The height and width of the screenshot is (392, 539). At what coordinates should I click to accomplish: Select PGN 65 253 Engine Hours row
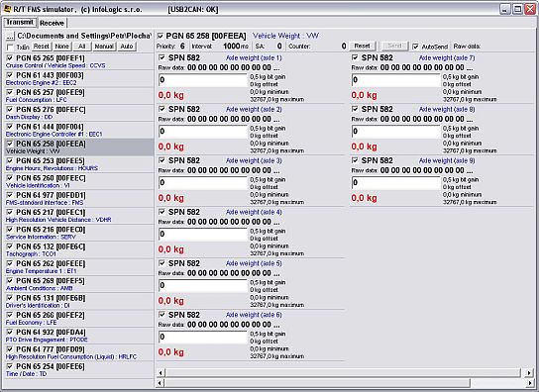point(79,164)
